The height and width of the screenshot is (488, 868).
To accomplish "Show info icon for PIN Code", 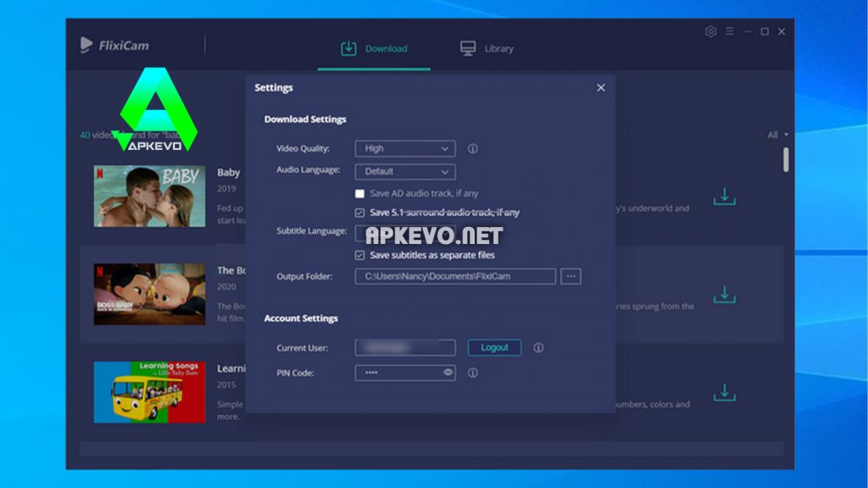I will (473, 373).
